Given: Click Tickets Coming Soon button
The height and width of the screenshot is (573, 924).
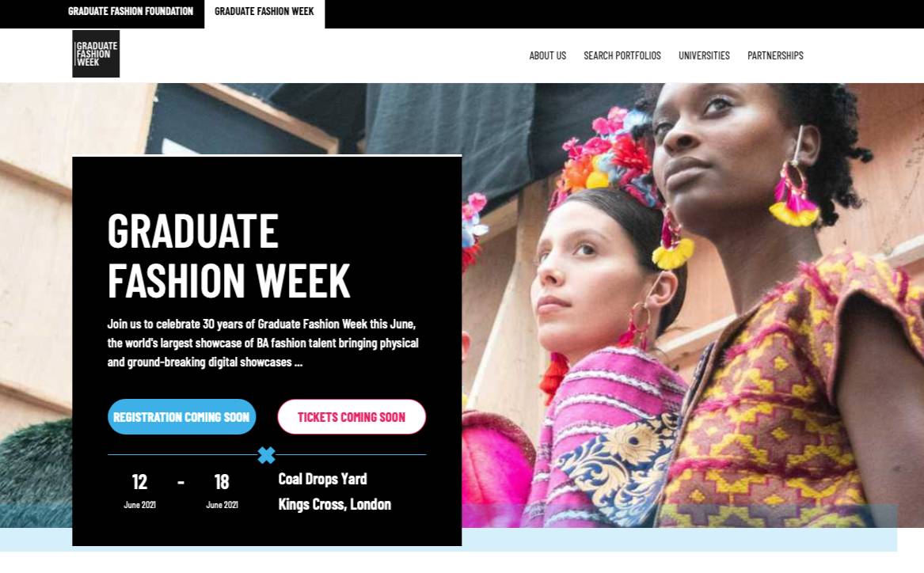Looking at the screenshot, I should [352, 417].
